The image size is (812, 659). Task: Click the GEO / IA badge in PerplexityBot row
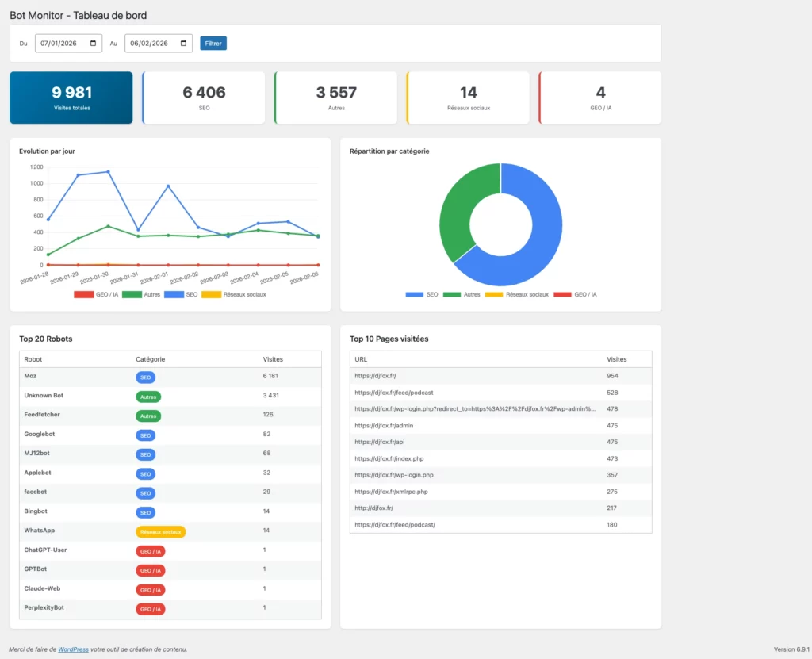(150, 610)
